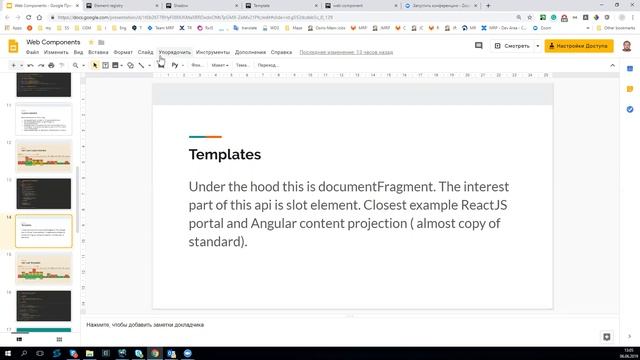Image resolution: width=640 pixels, height=360 pixels.
Task: Expand the new slide layout dropdown arrow
Action: pyautogui.click(x=21, y=65)
